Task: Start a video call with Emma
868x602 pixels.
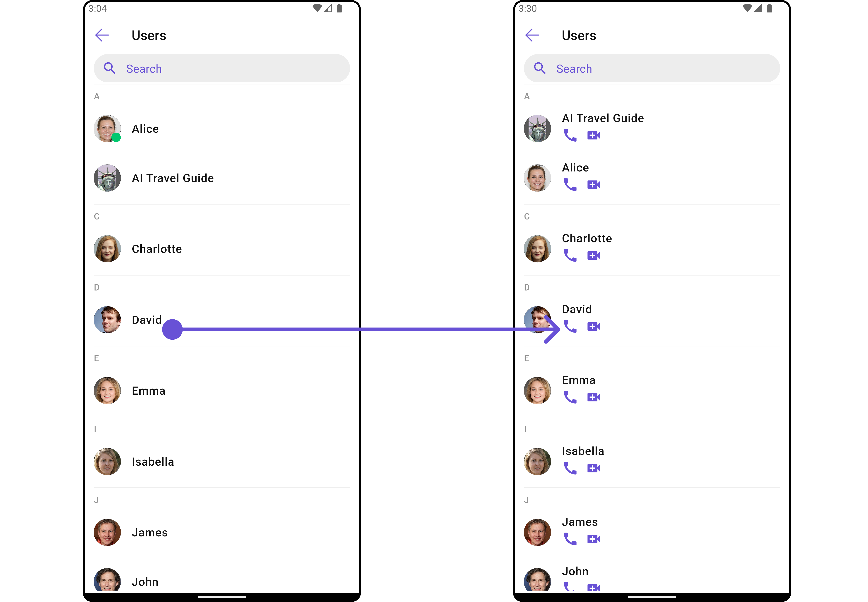Action: [594, 397]
